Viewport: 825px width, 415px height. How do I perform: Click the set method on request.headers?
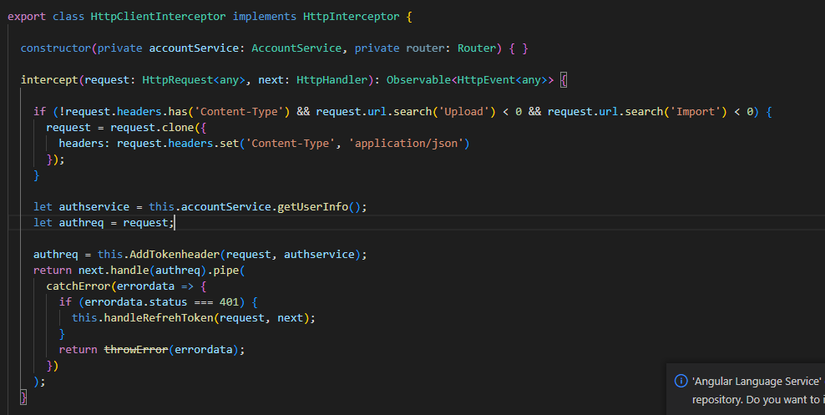229,143
